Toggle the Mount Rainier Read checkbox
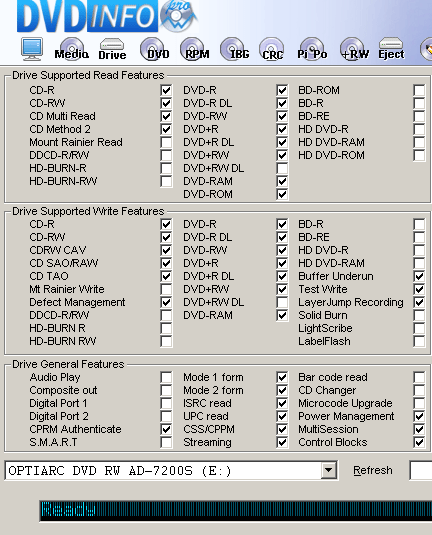This screenshot has width=432, height=535. point(166,142)
